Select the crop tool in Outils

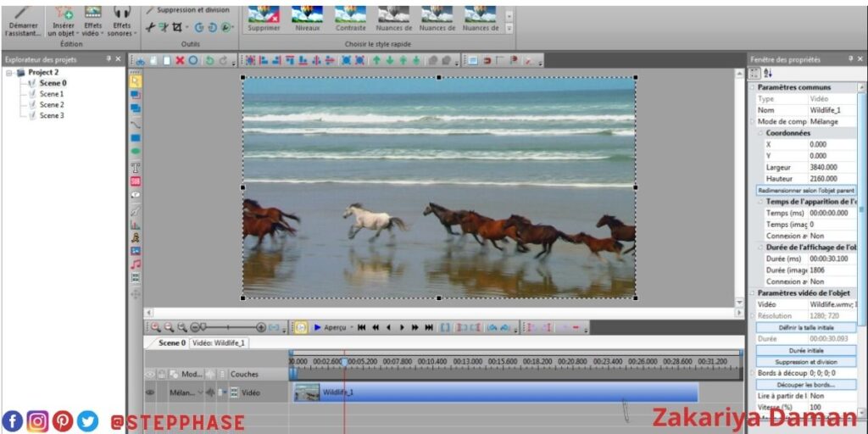(177, 27)
